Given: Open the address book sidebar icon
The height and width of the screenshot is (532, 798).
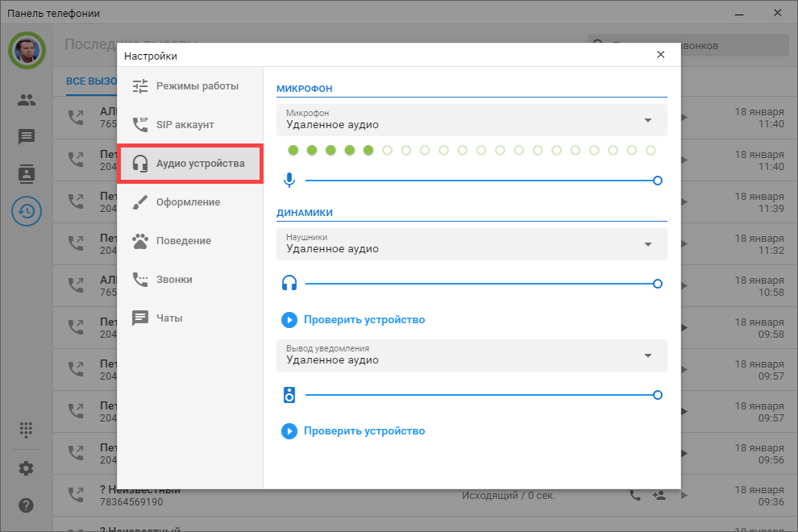Looking at the screenshot, I should click(27, 173).
